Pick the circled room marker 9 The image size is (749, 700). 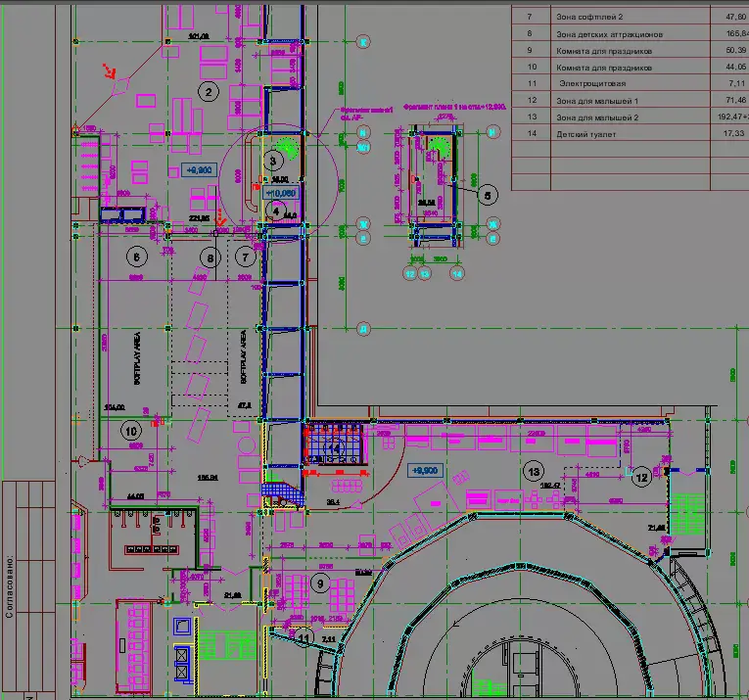[x=320, y=583]
